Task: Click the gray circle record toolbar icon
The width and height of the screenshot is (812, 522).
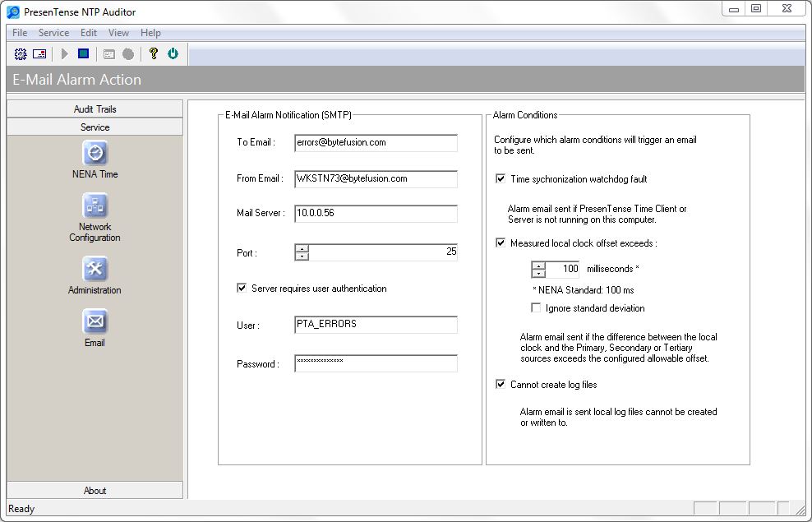Action: [128, 54]
